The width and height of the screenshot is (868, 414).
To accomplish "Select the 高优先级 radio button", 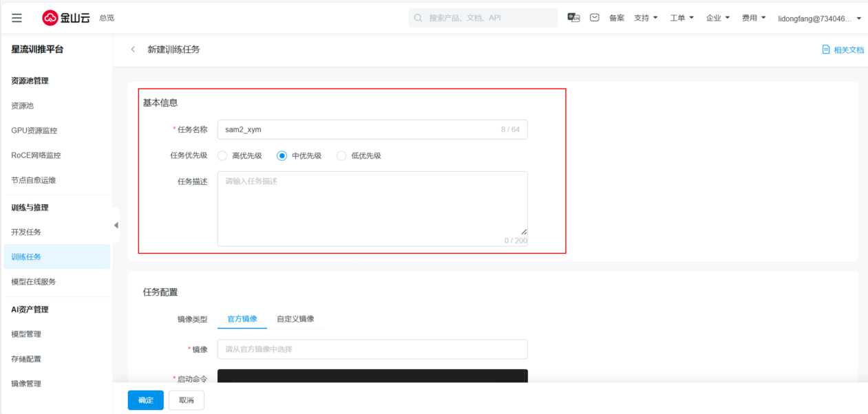I will point(222,155).
